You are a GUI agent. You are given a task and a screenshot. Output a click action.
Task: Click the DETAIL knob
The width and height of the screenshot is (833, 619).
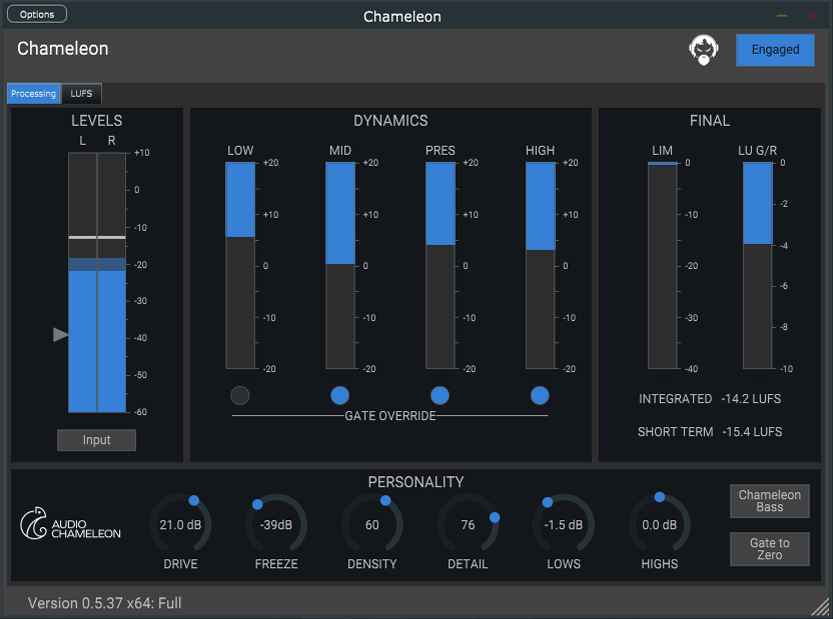click(468, 524)
